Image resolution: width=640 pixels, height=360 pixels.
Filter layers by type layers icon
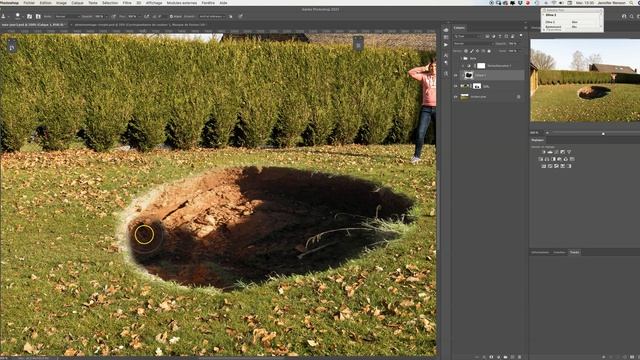[x=500, y=36]
